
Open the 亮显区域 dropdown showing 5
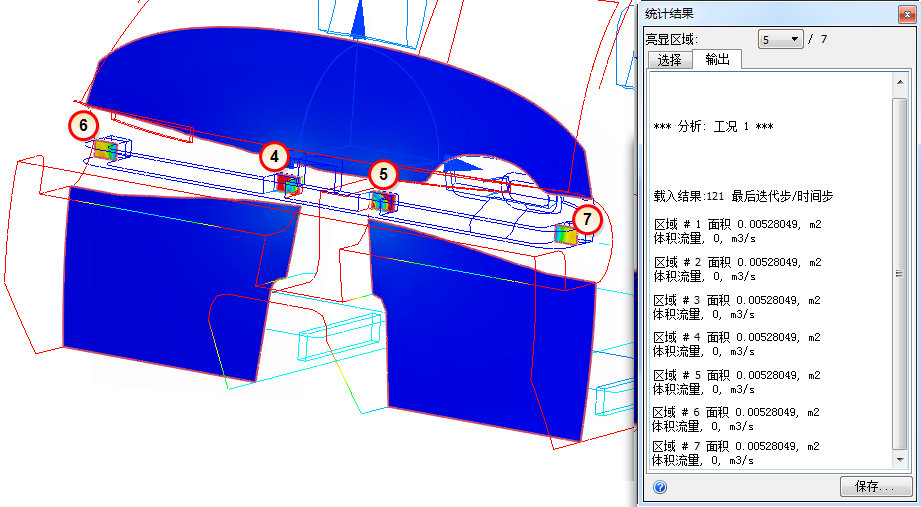[x=781, y=40]
